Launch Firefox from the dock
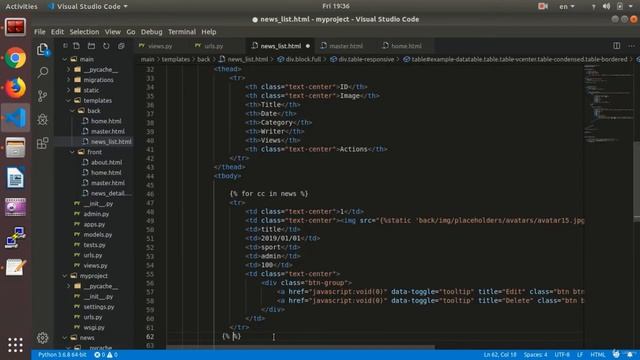The image size is (640, 360). click(16, 88)
